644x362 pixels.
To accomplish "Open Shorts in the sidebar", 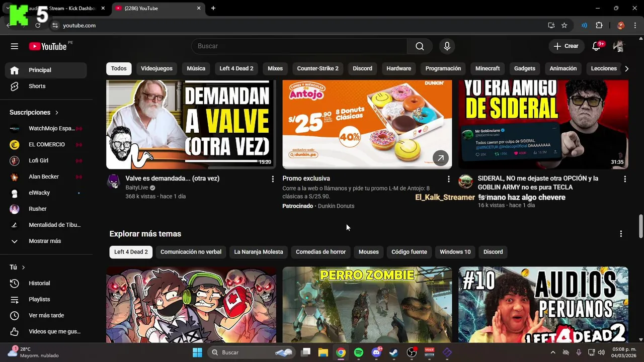I will 46,86.
